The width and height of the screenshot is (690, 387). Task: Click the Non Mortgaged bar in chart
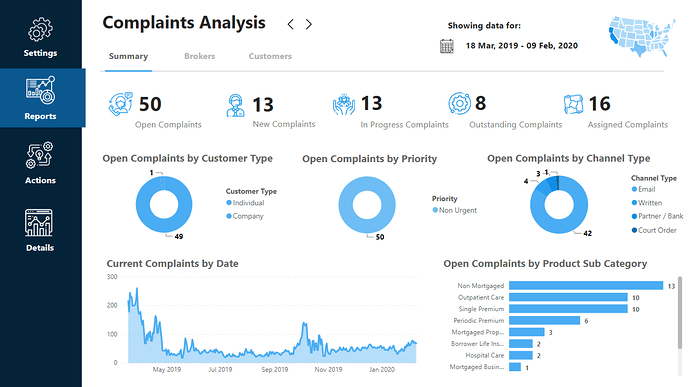586,286
